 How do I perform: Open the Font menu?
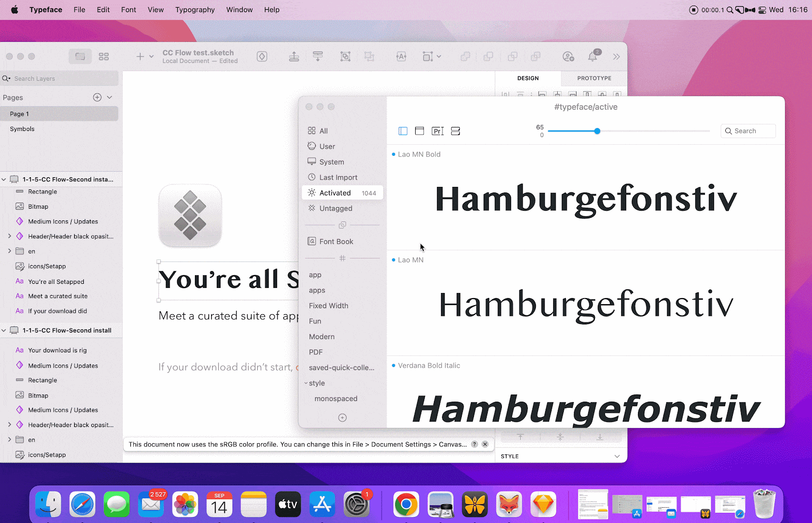(128, 10)
